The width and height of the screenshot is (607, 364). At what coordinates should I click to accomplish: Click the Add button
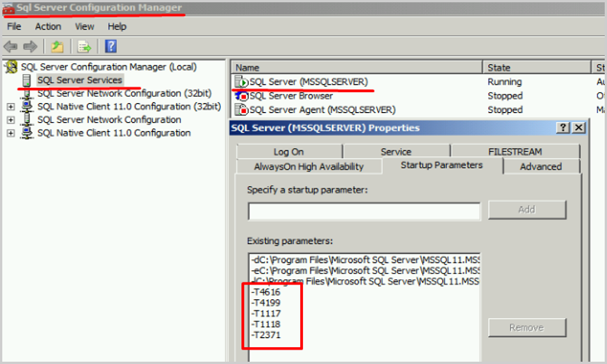pyautogui.click(x=527, y=210)
